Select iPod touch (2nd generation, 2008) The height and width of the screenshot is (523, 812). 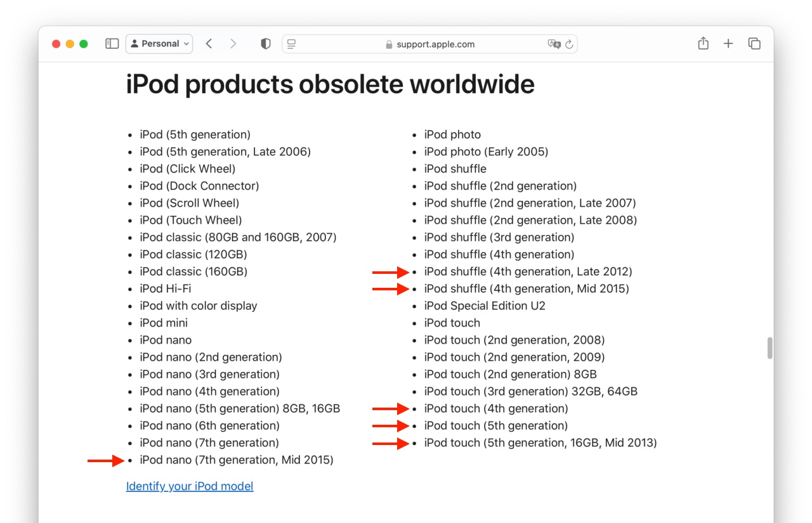click(514, 340)
